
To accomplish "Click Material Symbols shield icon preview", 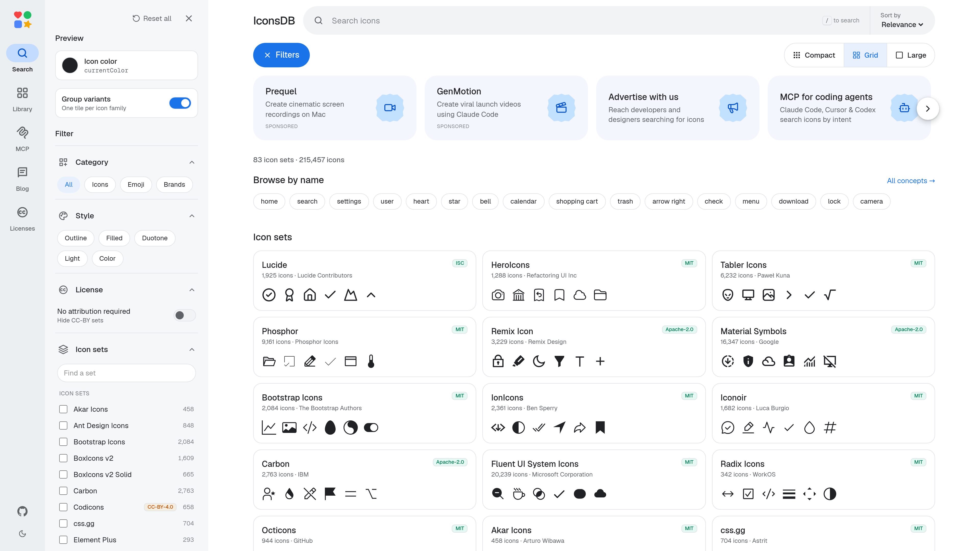I will (748, 361).
